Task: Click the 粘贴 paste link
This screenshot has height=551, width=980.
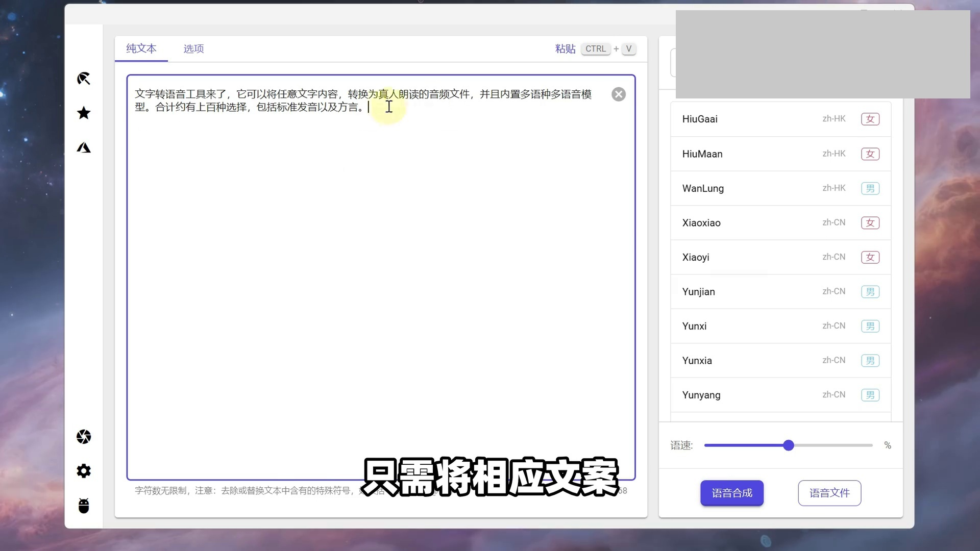Action: point(565,48)
